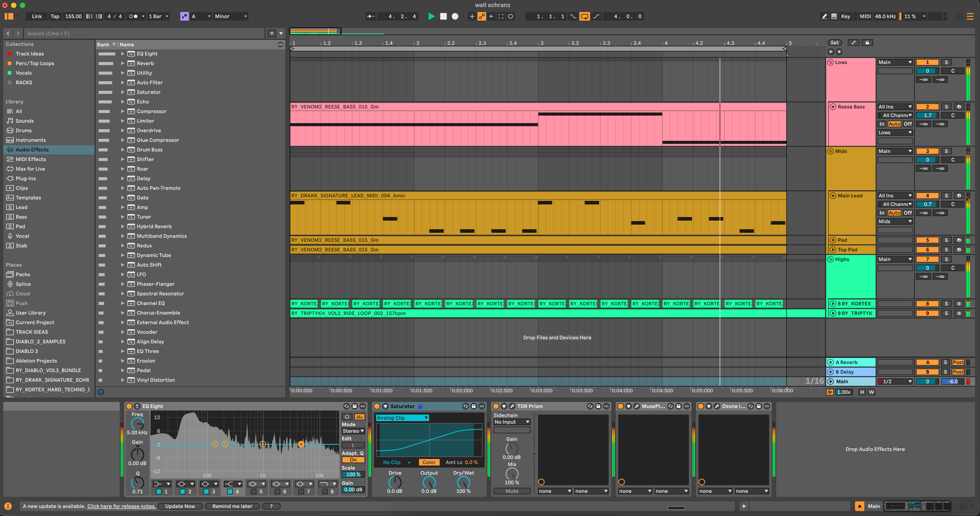980x516 pixels.
Task: Toggle scale mode icon next to A
Action: 184,16
